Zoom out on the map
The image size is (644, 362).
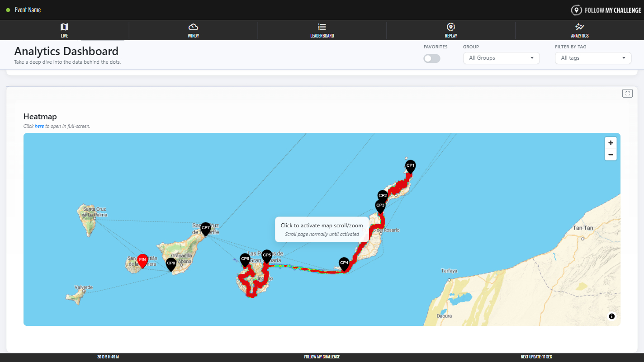611,155
